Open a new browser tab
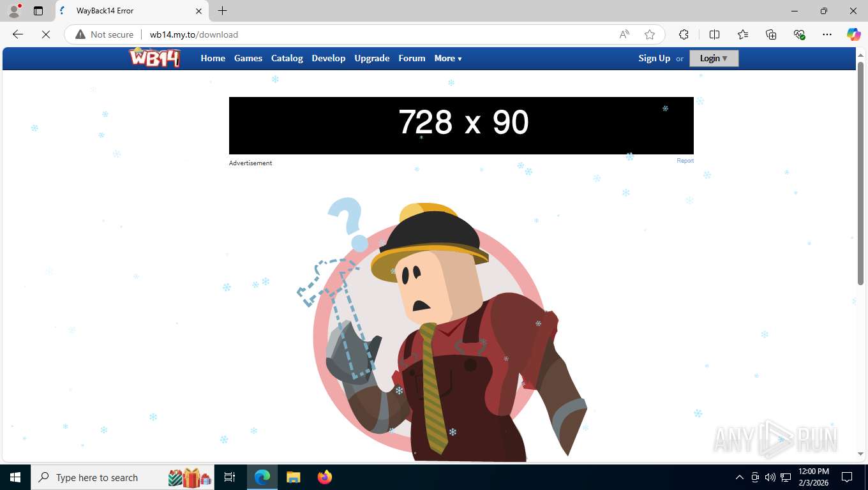868x490 pixels. click(222, 11)
